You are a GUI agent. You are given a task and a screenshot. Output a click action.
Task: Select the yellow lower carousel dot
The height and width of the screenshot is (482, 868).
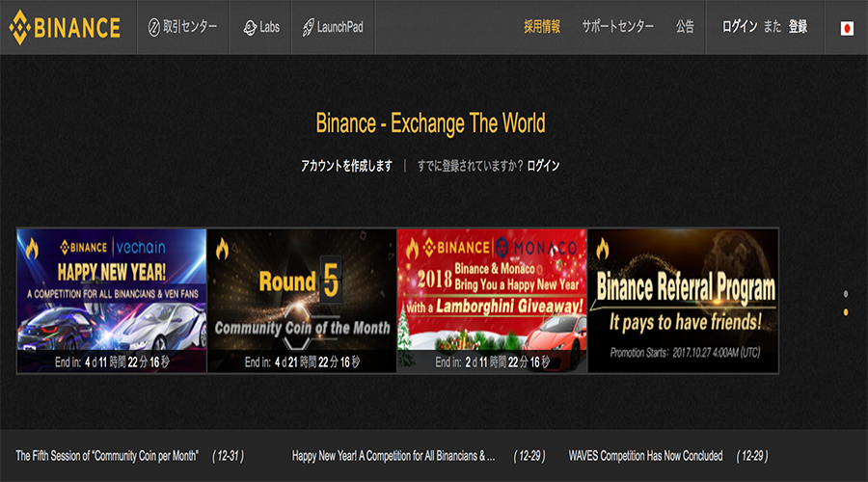pos(845,312)
